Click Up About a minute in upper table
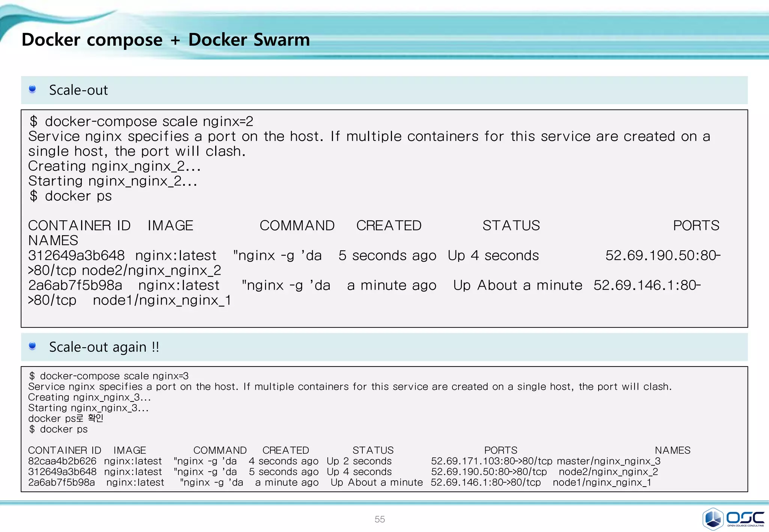The image size is (769, 532). click(518, 286)
